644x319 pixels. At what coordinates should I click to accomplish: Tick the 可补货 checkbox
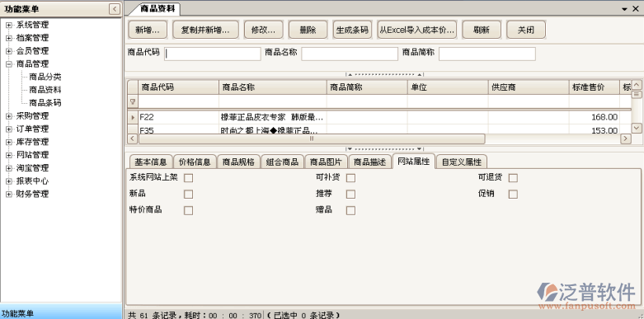click(x=350, y=178)
